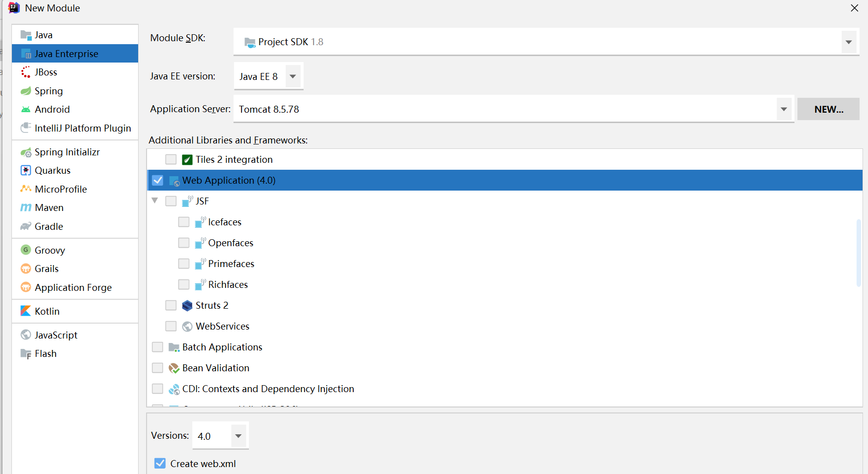Click the frameworks list vertical scrollbar
This screenshot has height=474, width=868.
[859, 253]
